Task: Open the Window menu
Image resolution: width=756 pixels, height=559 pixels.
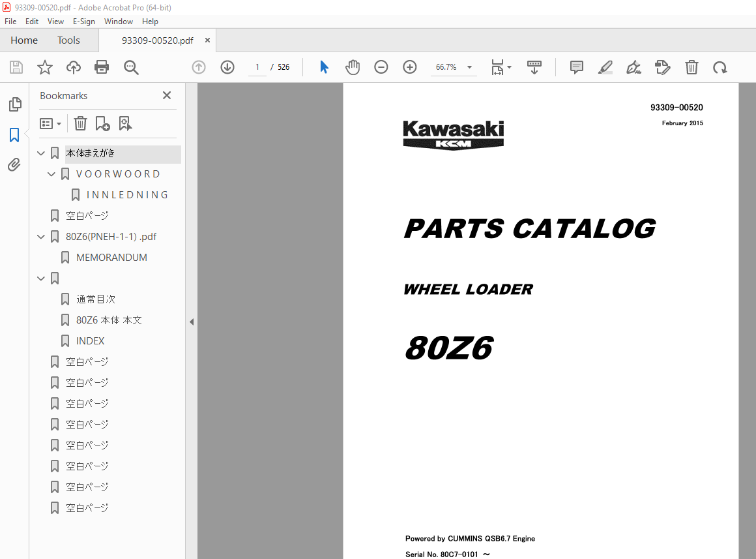Action: 119,22
